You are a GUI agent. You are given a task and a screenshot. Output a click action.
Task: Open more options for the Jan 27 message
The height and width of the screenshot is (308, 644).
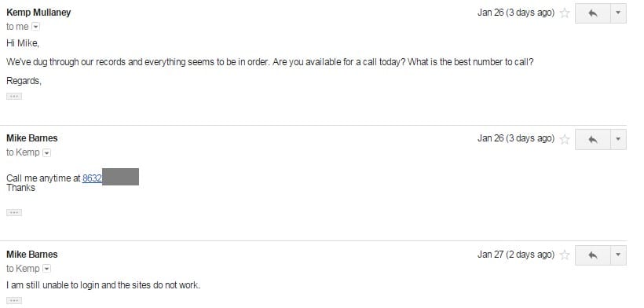pyautogui.click(x=619, y=255)
